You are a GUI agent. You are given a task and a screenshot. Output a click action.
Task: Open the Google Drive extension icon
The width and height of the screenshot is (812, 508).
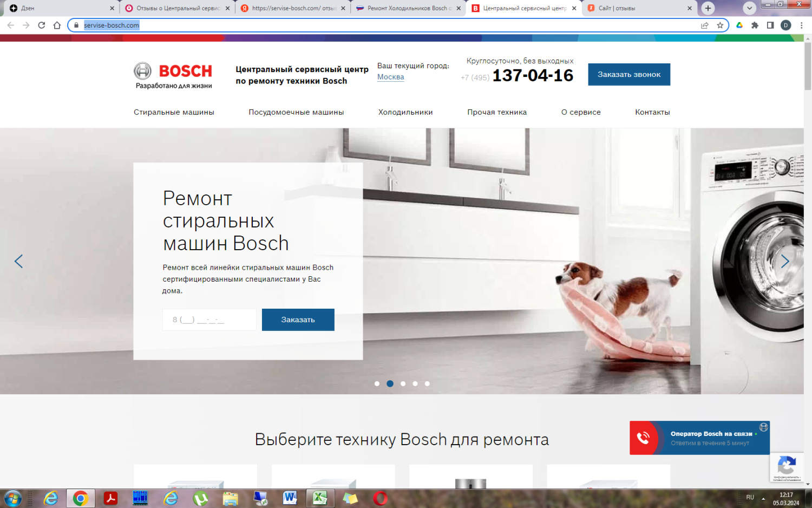click(739, 25)
